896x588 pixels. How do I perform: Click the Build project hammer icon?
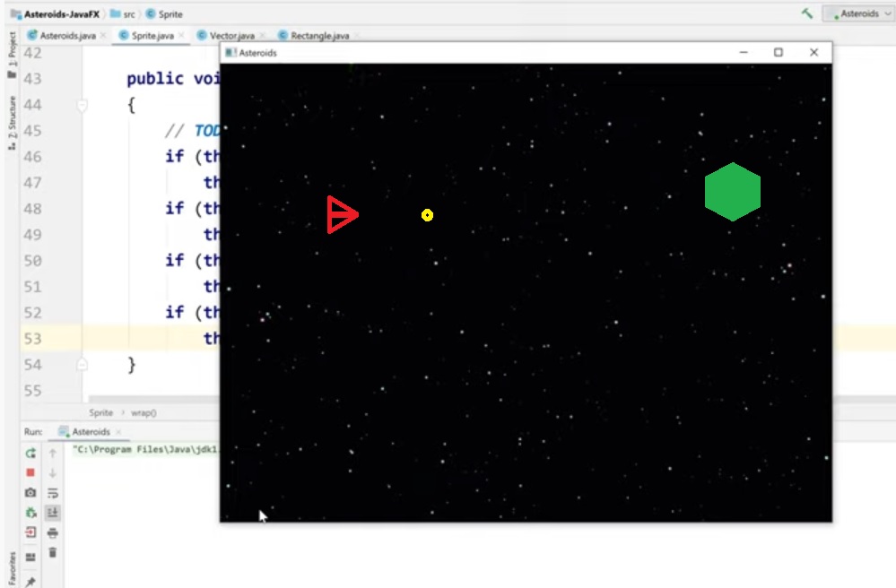click(x=807, y=13)
